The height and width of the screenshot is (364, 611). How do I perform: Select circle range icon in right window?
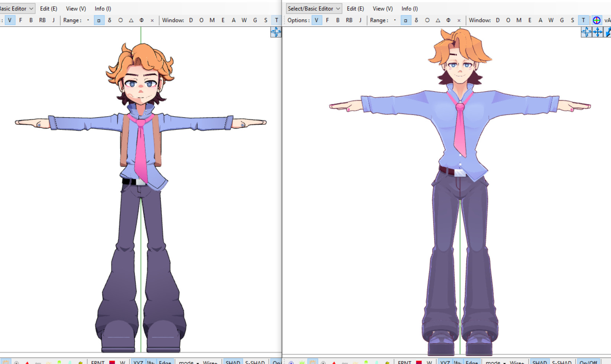pos(427,20)
